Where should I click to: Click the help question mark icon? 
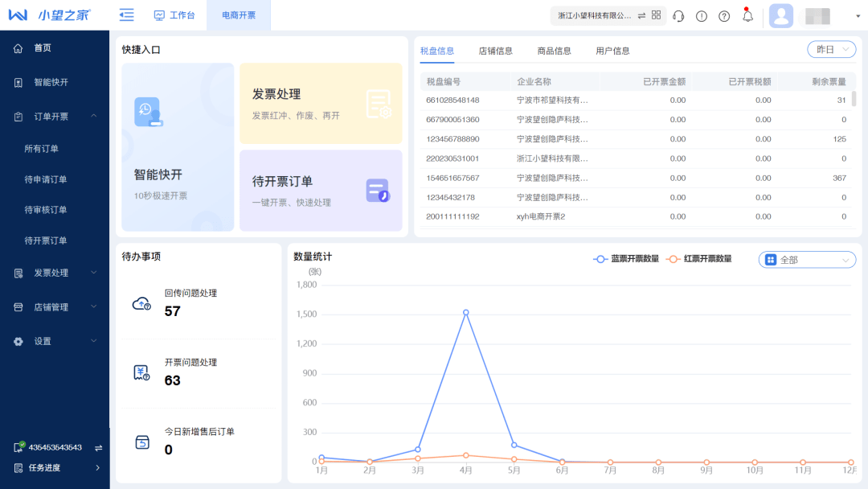pyautogui.click(x=724, y=15)
